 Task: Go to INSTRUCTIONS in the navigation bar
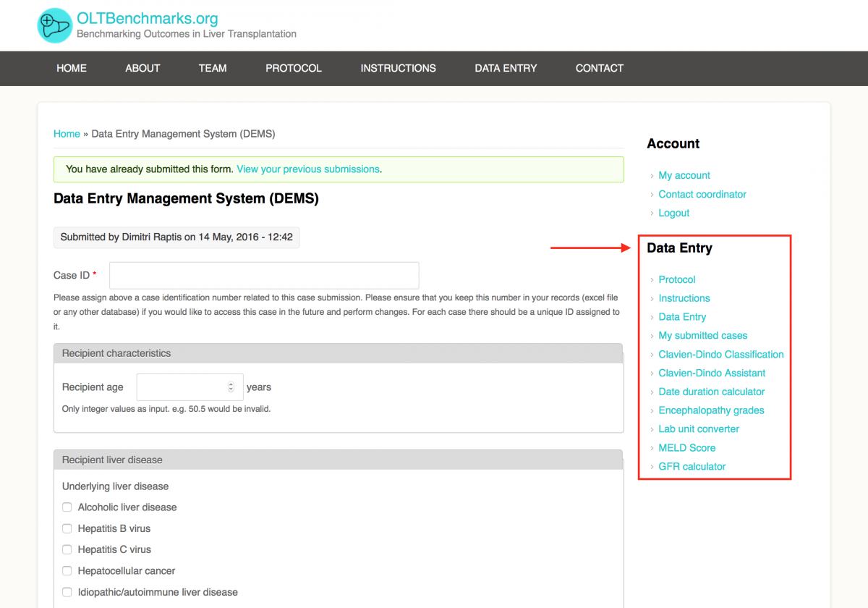coord(398,68)
